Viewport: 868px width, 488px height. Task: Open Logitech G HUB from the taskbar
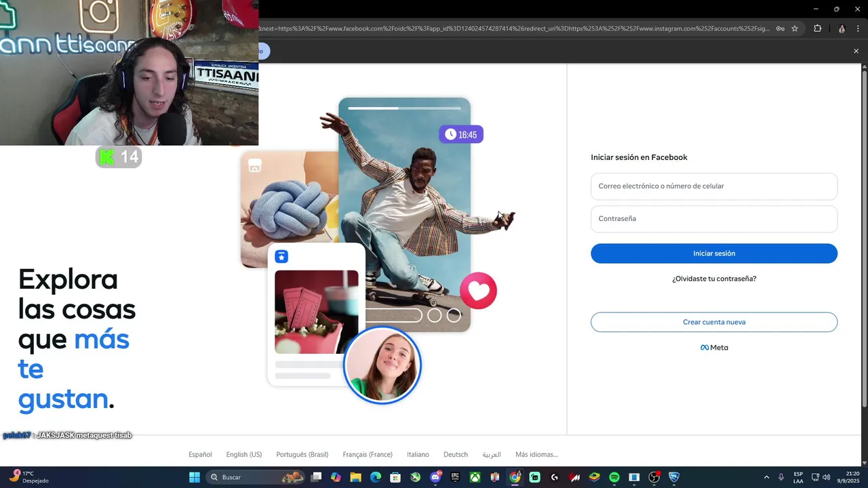555,477
